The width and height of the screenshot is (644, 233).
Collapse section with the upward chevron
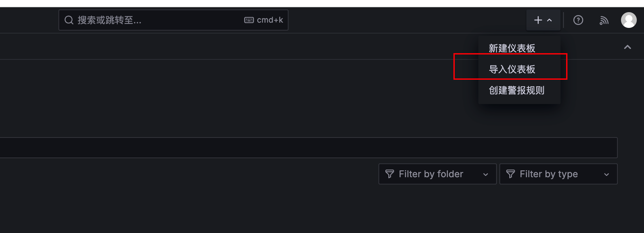click(628, 47)
